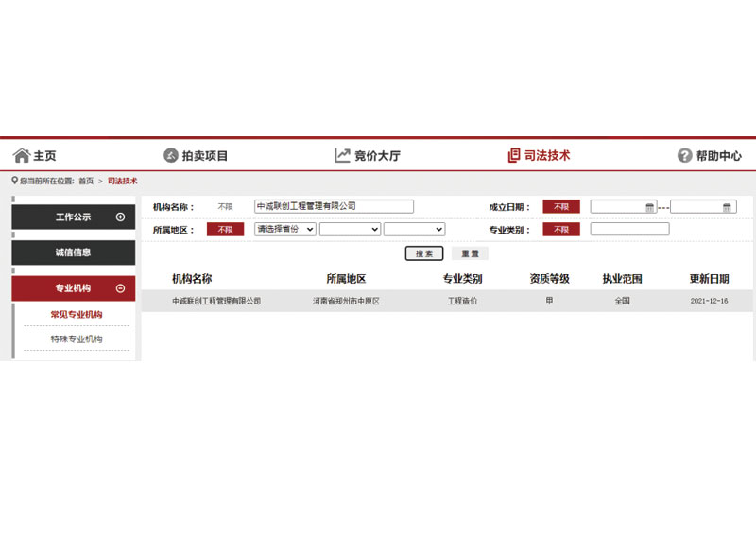Toggle 不限 for 所属地区 filter
The height and width of the screenshot is (538, 756).
coord(225,229)
